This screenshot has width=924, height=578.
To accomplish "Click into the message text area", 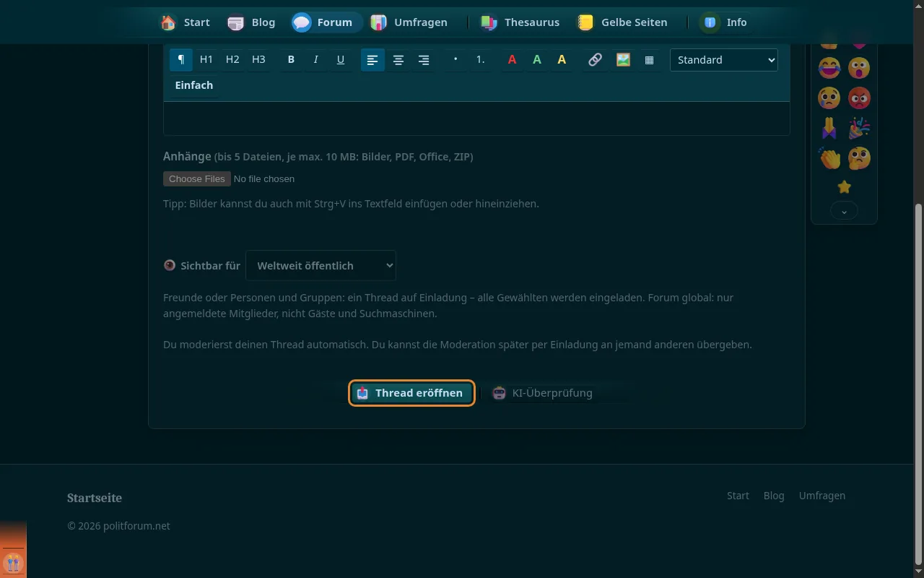I will tap(476, 118).
